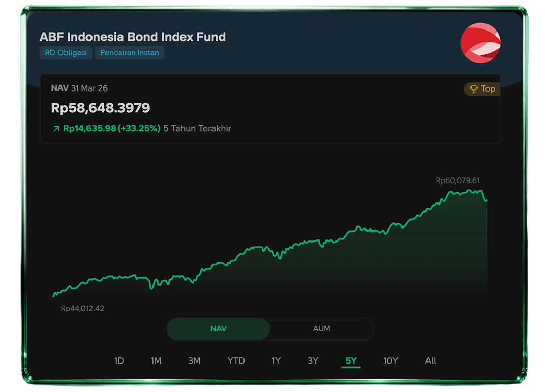549x392 pixels.
Task: Select the 3M time range
Action: [x=194, y=361]
